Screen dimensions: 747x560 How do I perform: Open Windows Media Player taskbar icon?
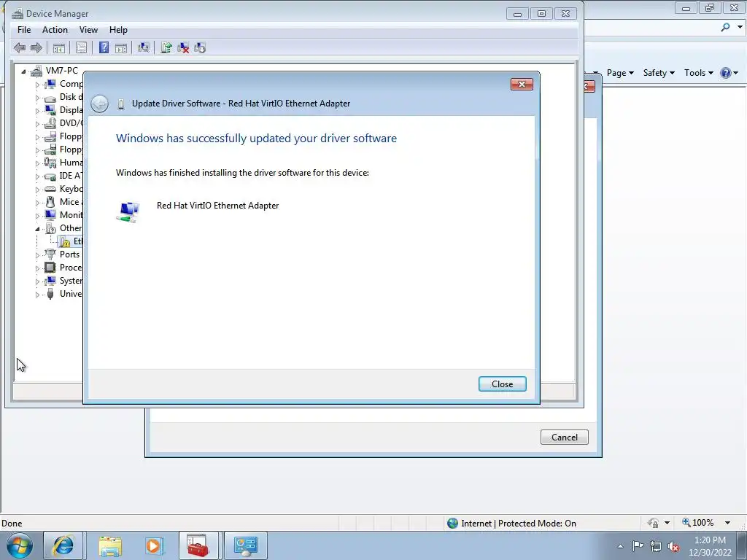(x=155, y=545)
